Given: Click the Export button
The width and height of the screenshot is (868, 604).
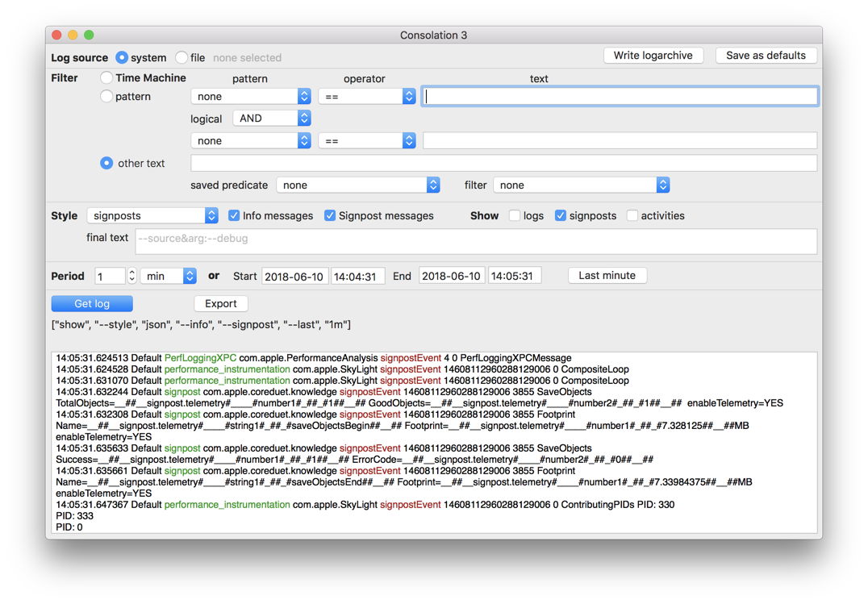Looking at the screenshot, I should click(220, 304).
